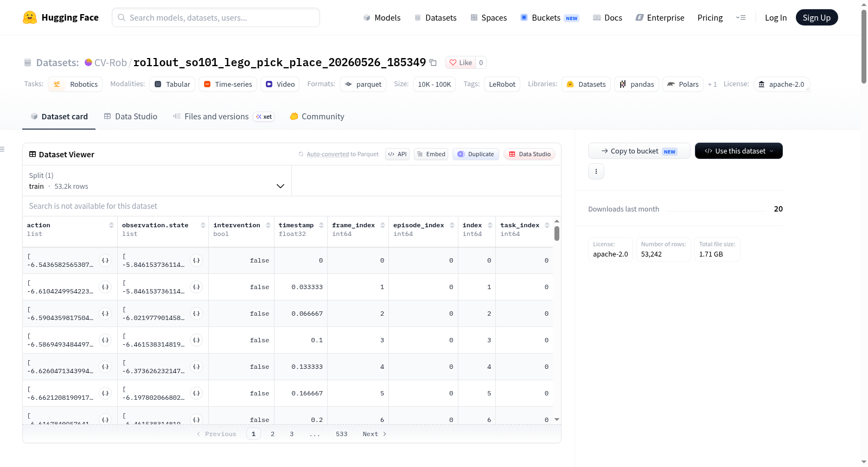Click the Hugging Face logo icon
Viewport: 868px width, 467px height.
[x=30, y=17]
